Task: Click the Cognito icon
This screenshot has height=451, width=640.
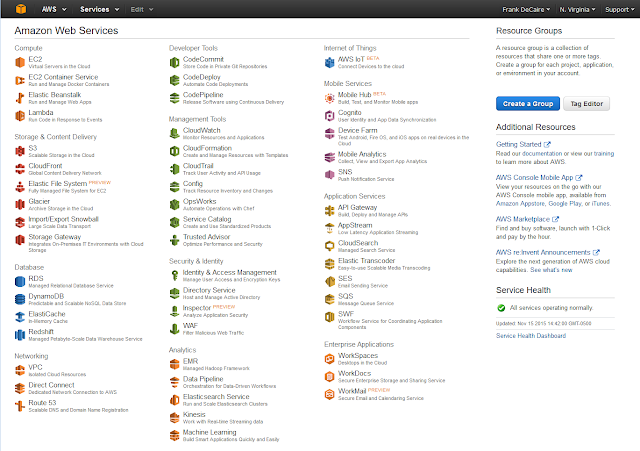Action: click(329, 116)
